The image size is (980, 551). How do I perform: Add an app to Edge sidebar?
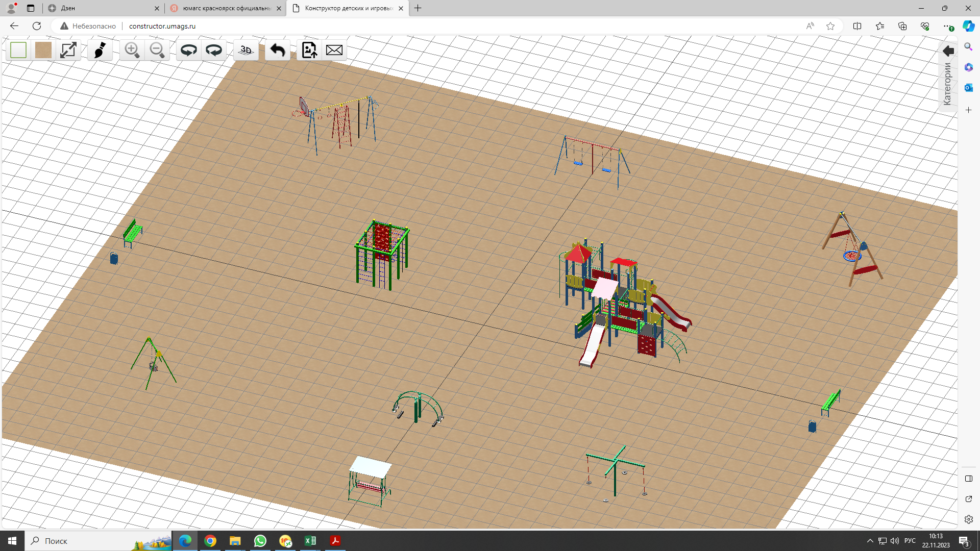[x=968, y=110]
